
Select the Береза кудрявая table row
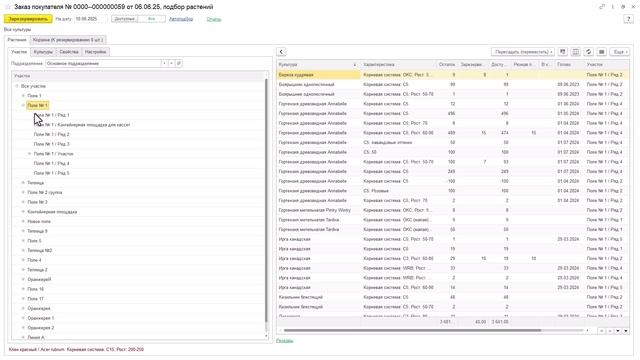coord(453,75)
